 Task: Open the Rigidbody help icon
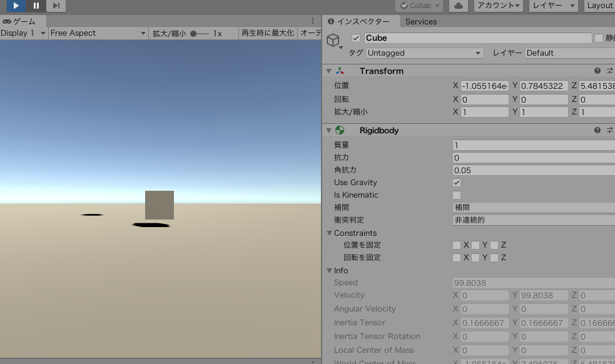599,130
